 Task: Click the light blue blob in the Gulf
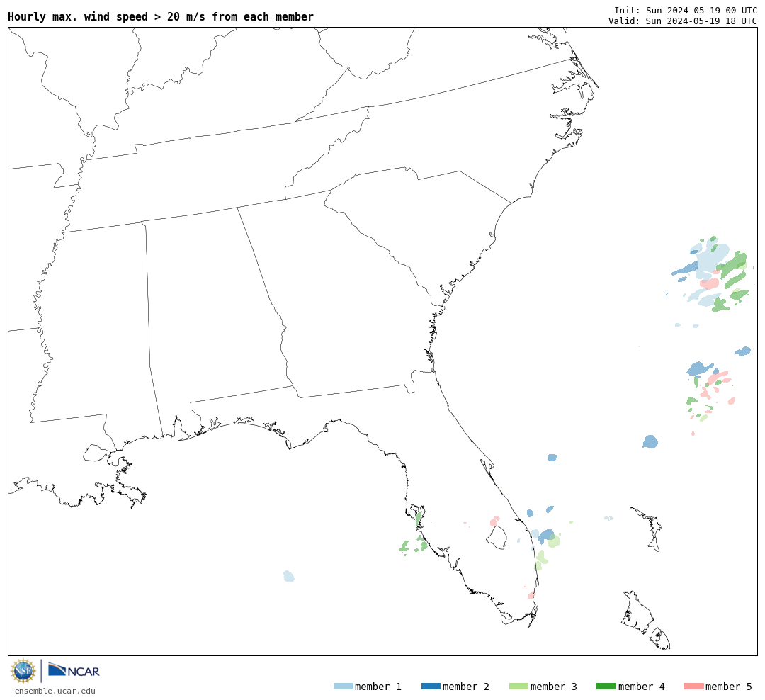[289, 576]
